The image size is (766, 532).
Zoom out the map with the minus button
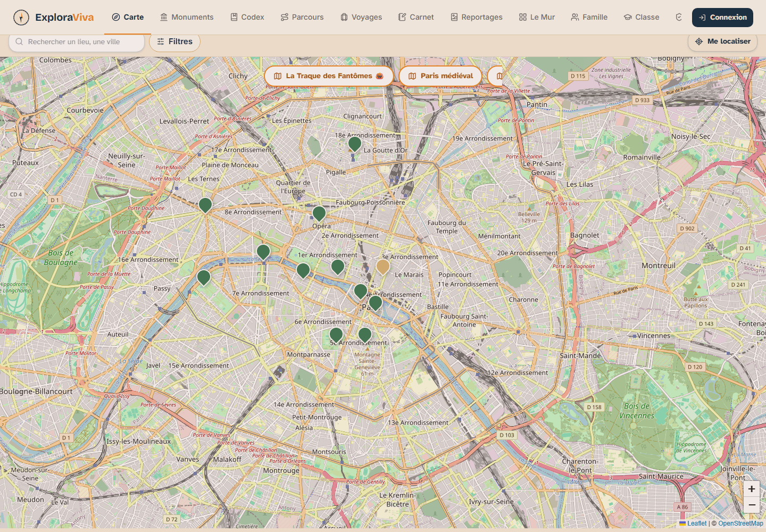tap(752, 505)
